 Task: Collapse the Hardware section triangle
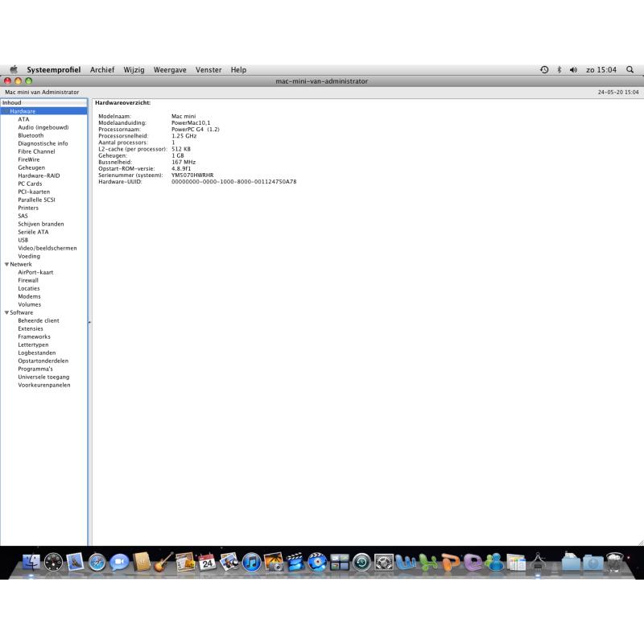click(x=6, y=111)
